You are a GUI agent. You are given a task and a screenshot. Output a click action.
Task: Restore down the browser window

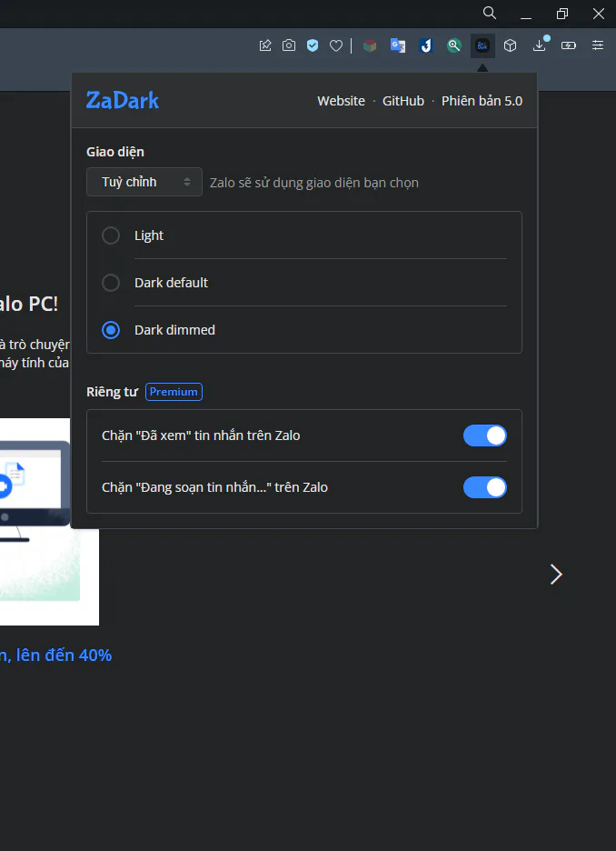point(562,14)
